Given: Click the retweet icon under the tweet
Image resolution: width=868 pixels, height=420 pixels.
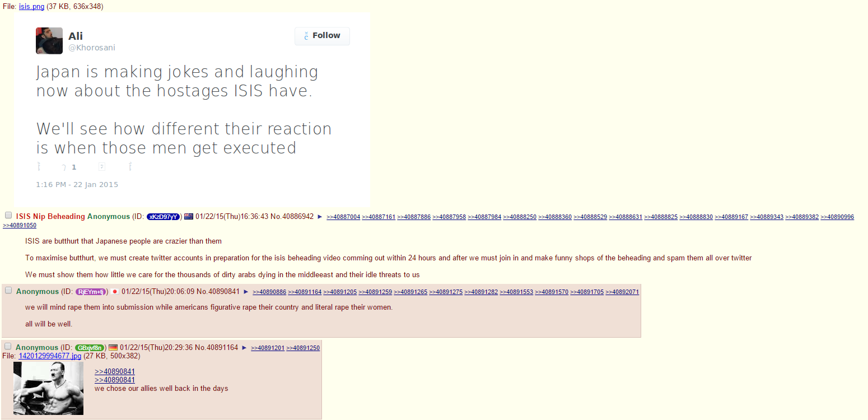Looking at the screenshot, I should tap(64, 167).
